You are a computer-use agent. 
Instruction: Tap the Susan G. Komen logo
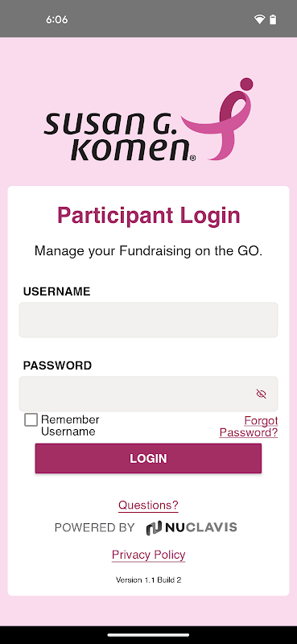(148, 119)
